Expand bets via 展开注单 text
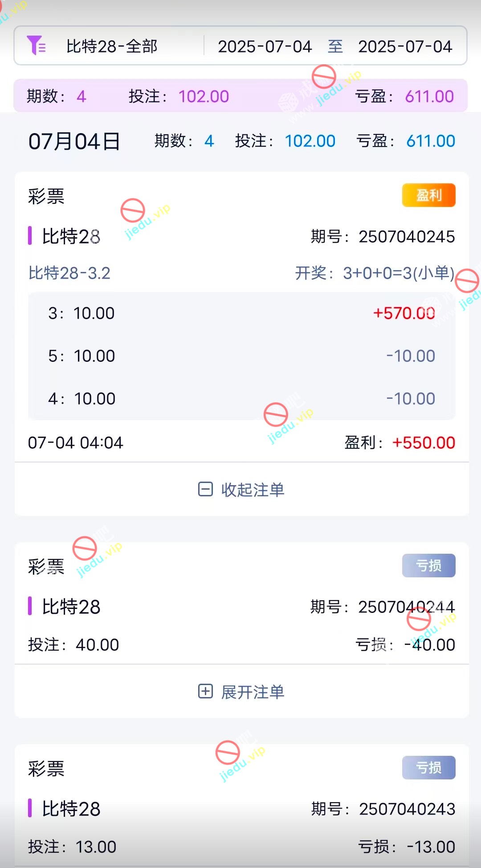The height and width of the screenshot is (868, 481). (253, 692)
